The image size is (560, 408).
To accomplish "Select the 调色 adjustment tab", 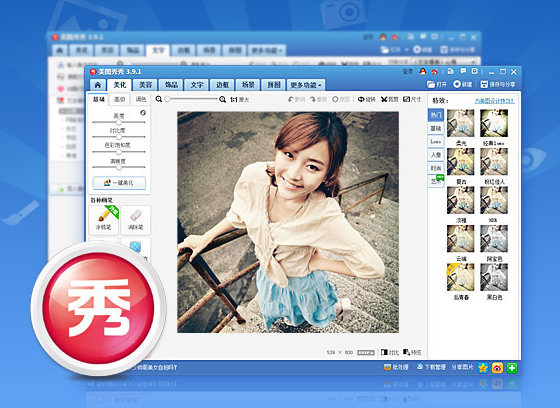I will (x=141, y=99).
